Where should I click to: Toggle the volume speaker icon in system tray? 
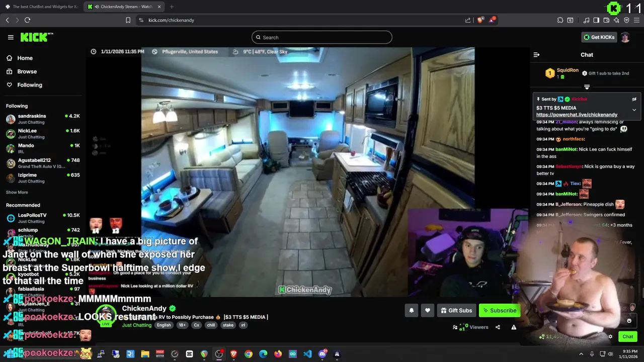pyautogui.click(x=611, y=354)
